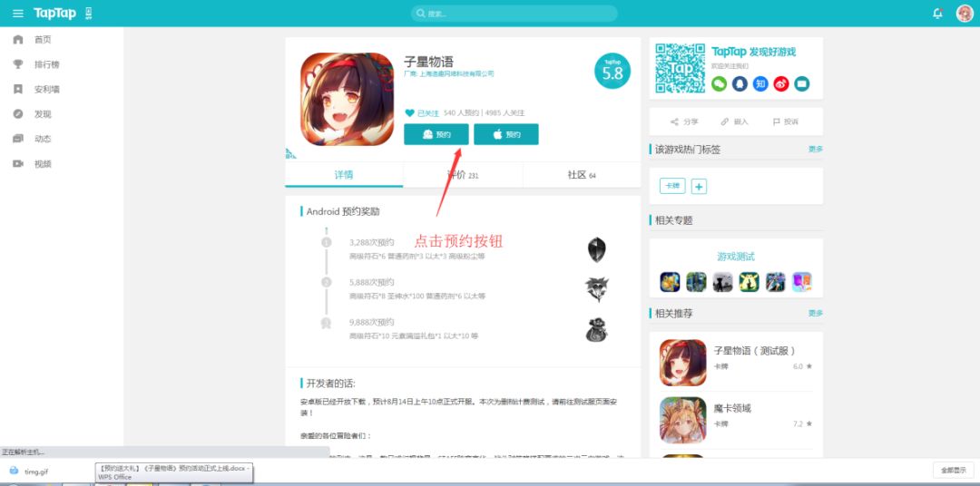Screen dimensions: 980x486
Task: Click the notification bell icon
Action: 937,13
